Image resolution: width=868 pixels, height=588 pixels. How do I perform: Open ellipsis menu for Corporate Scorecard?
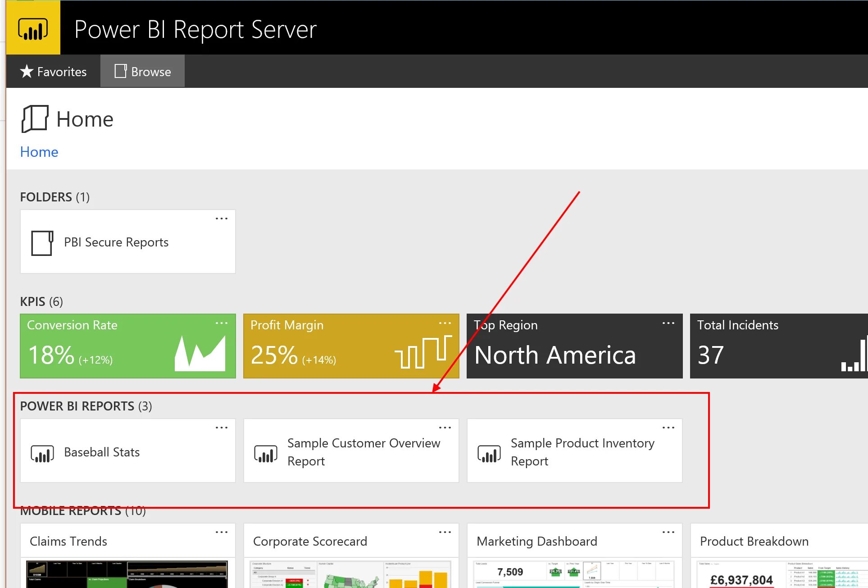445,532
